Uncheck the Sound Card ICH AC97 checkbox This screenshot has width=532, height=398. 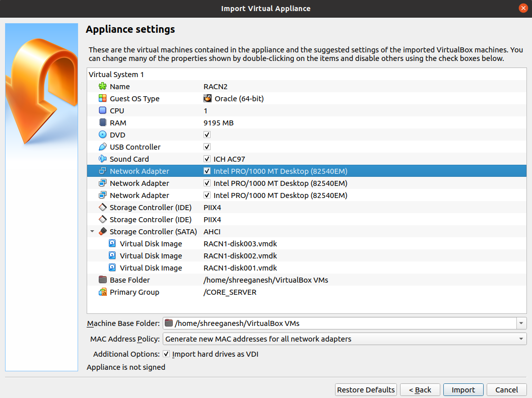tap(207, 159)
